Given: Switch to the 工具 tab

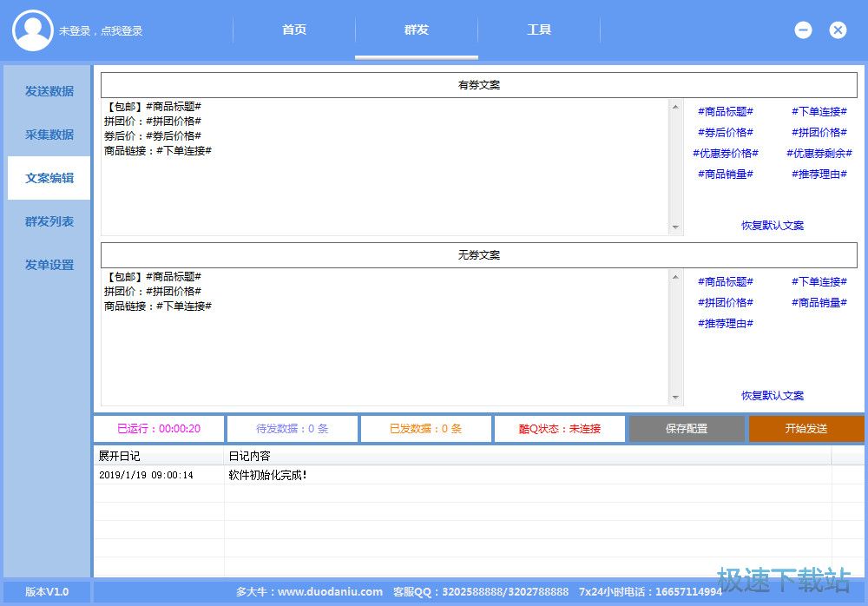Looking at the screenshot, I should point(539,30).
